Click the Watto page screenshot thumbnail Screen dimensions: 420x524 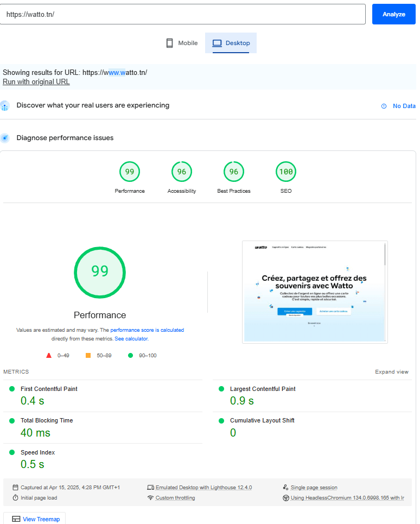(315, 292)
